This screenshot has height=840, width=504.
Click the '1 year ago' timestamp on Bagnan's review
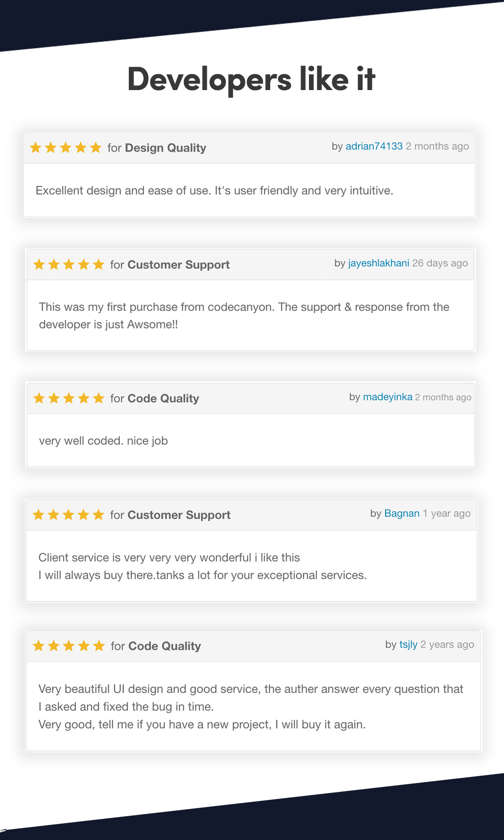click(447, 513)
